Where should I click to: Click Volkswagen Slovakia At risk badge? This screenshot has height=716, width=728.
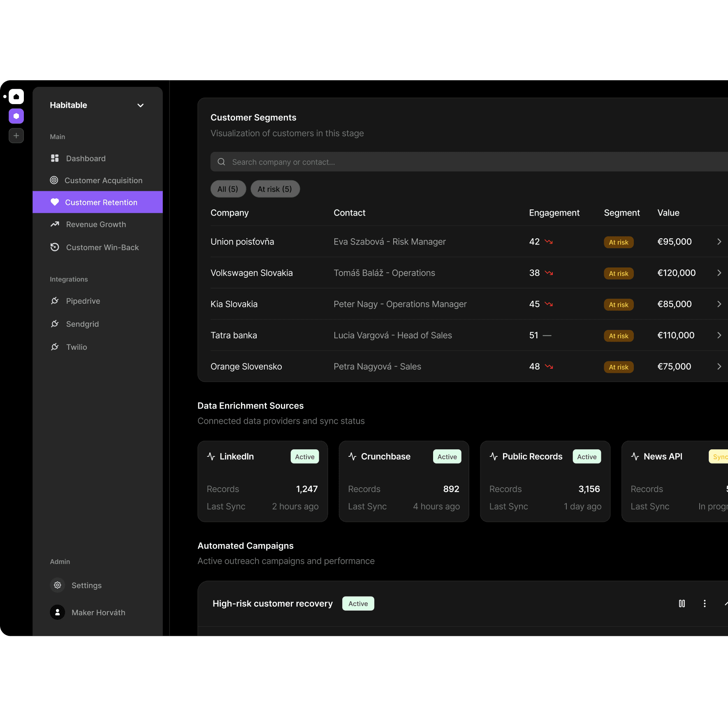pos(619,273)
